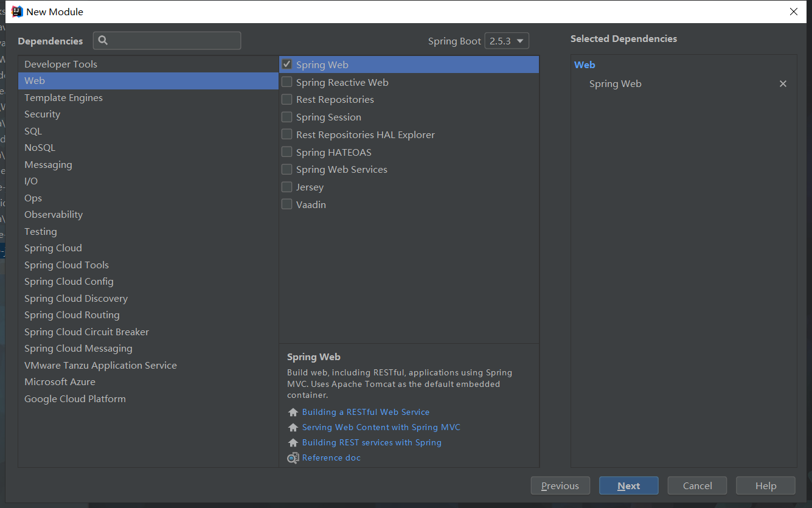
Task: Click the Reference doc icon
Action: tap(293, 458)
